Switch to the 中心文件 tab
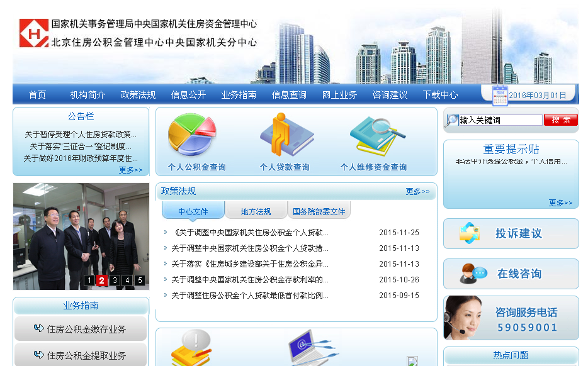The width and height of the screenshot is (588, 366). (x=193, y=211)
